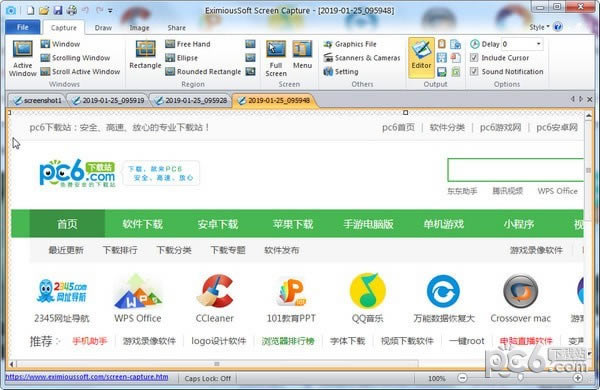Capture the Full Screen
Viewport: 600px width, 390px height.
point(276,58)
